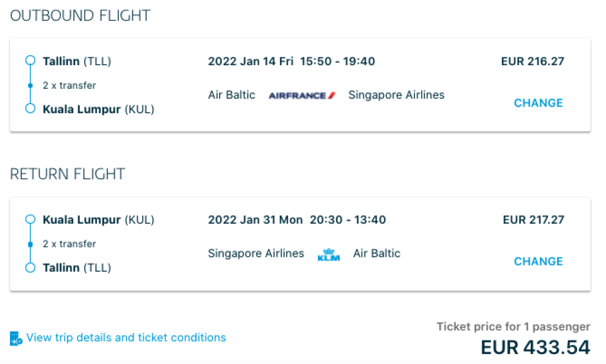Click the return flight transfer dot marker

pyautogui.click(x=31, y=244)
